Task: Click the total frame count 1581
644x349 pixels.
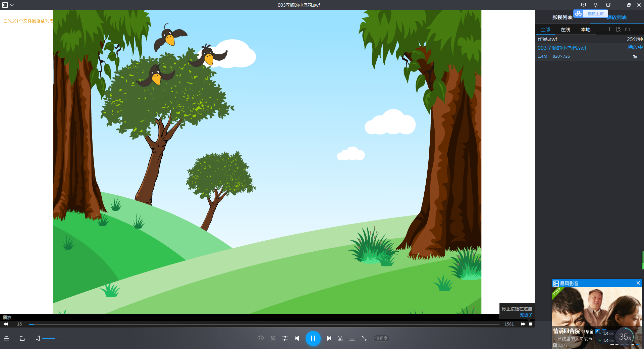Action: pyautogui.click(x=509, y=324)
